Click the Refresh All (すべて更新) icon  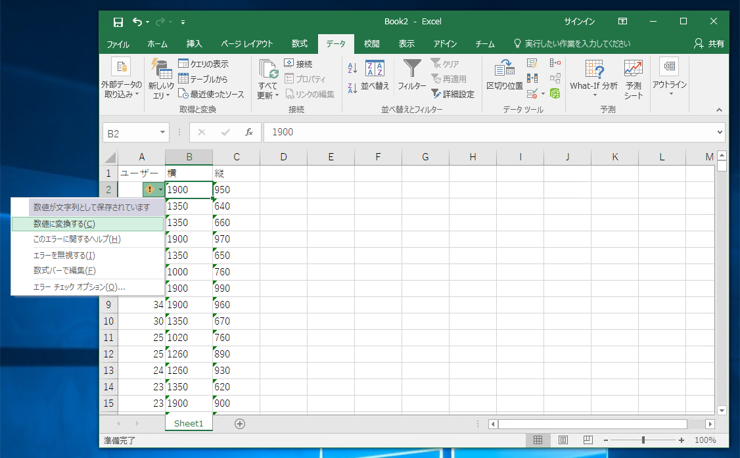point(267,70)
